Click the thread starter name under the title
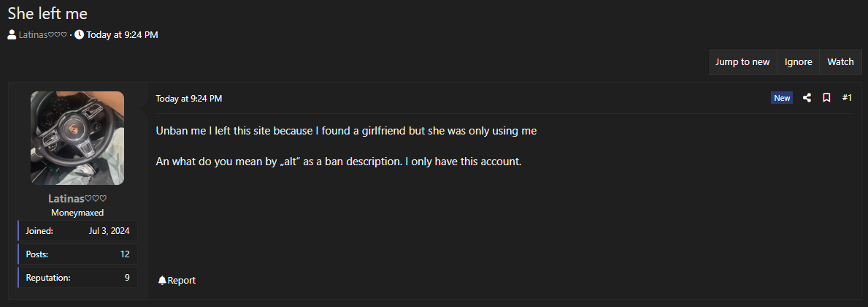Image resolution: width=868 pixels, height=307 pixels. (x=43, y=34)
